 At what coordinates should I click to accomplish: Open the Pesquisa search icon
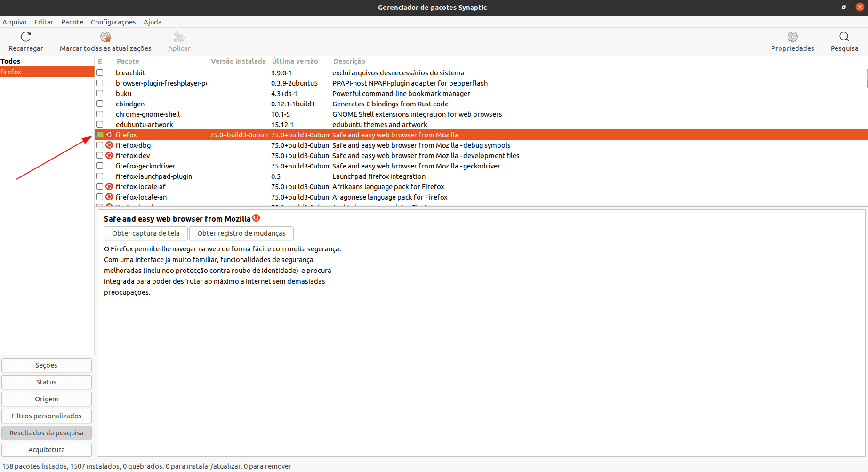click(x=844, y=37)
